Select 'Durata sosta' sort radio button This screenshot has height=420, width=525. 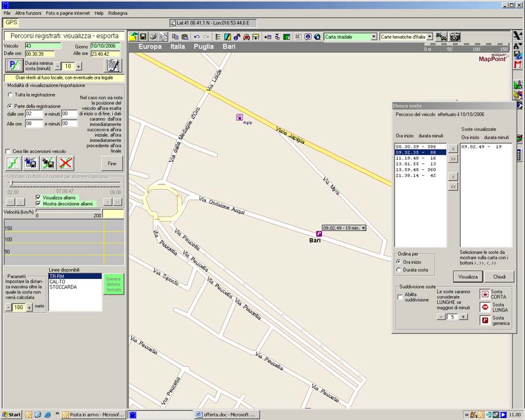pos(398,270)
